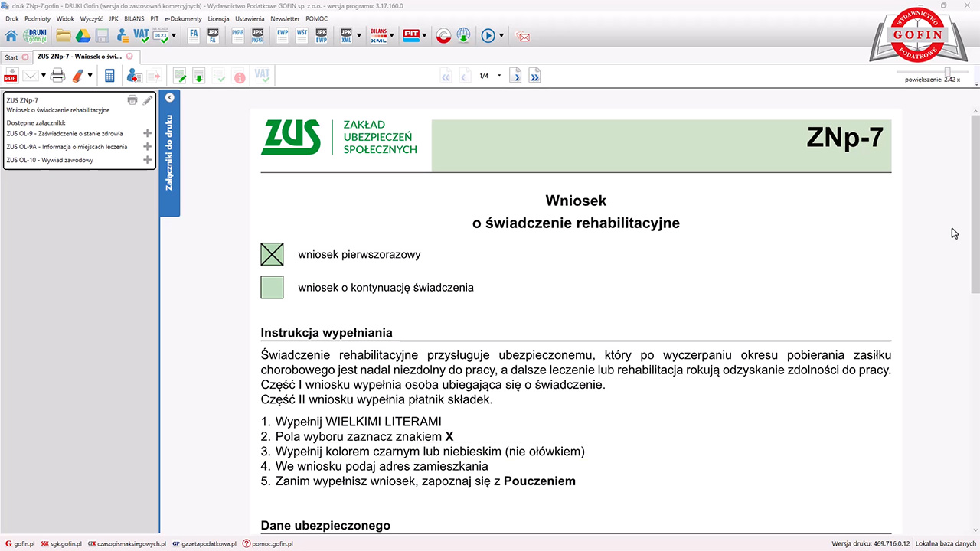Click the floppy disk save icon
980x551 pixels.
point(102,35)
